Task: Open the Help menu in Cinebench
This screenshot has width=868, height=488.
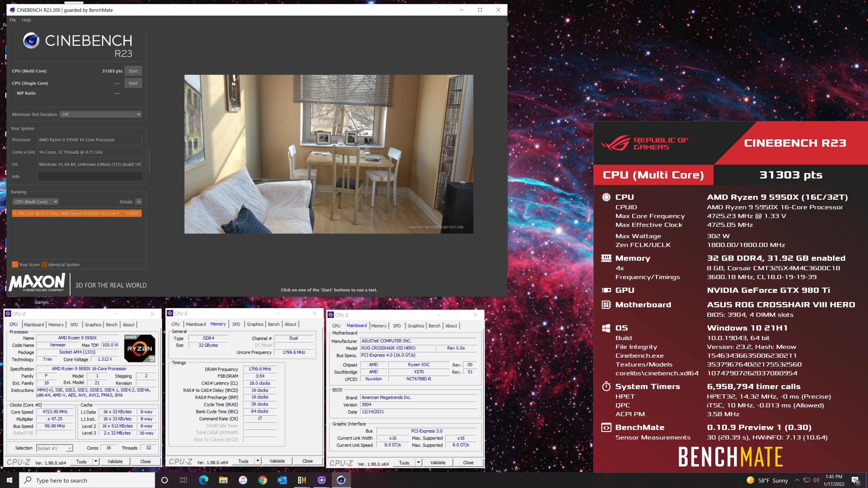Action: coord(26,20)
